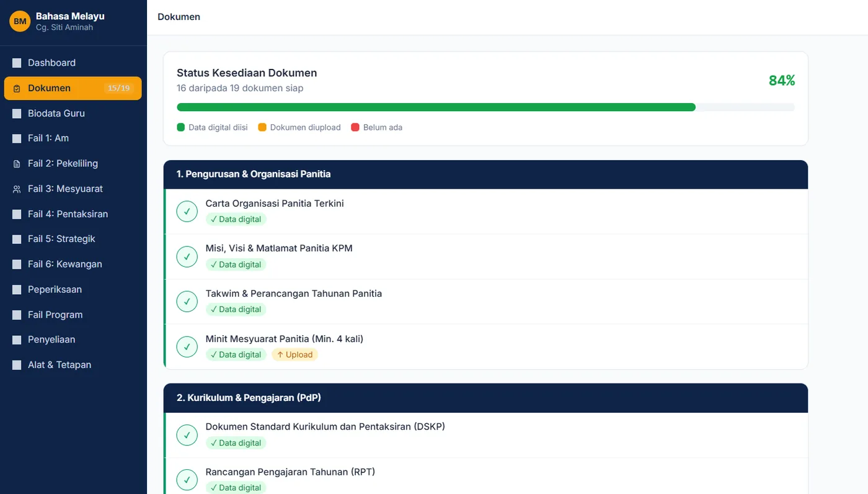Screen dimensions: 868x494
Task: Open Fail Program in the sidebar
Action: pos(73,315)
